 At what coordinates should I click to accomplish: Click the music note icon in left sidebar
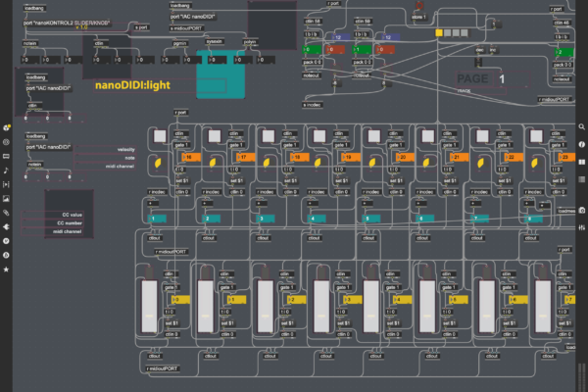coord(6,170)
